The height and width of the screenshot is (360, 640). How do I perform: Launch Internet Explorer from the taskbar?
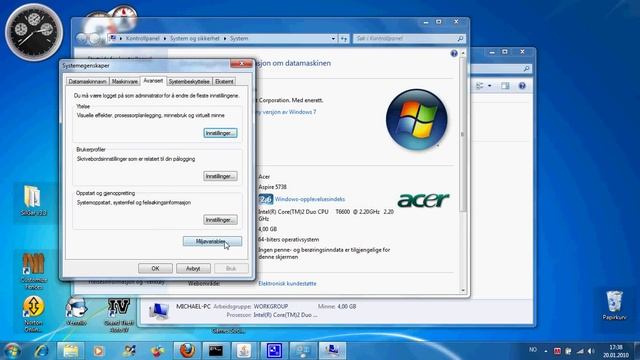[x=41, y=351]
